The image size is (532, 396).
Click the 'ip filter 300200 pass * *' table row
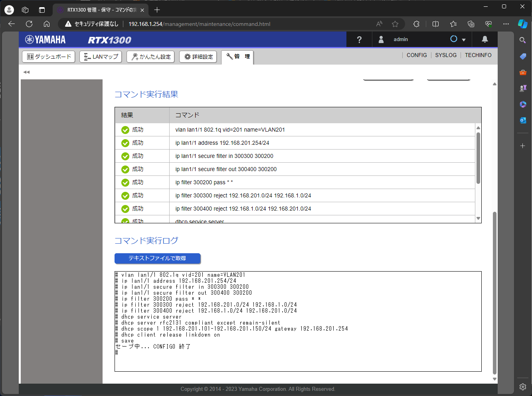pyautogui.click(x=295, y=183)
